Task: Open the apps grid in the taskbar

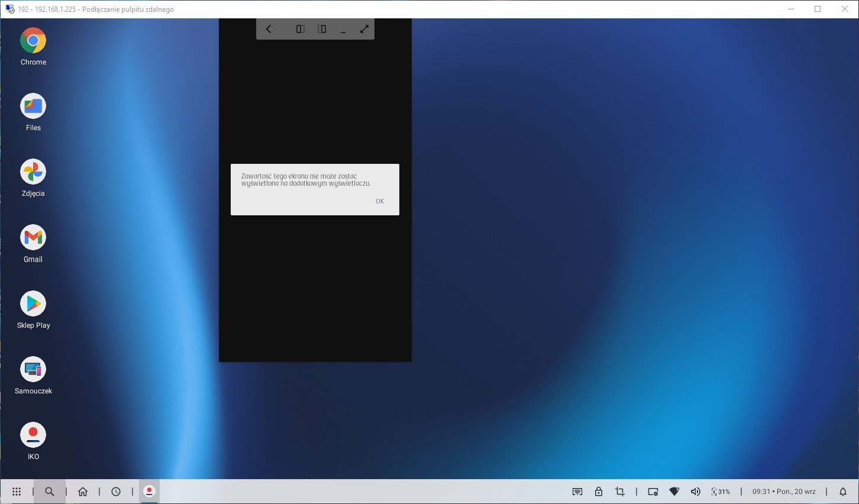Action: point(17,492)
